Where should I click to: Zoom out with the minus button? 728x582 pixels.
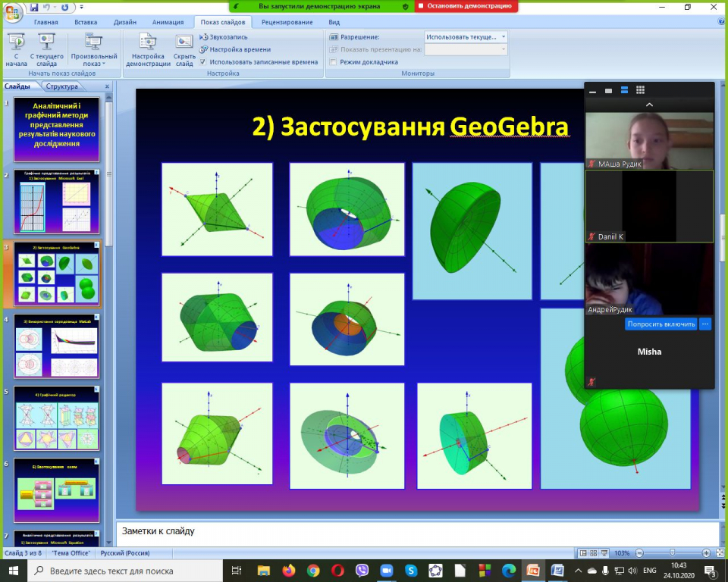pos(639,552)
